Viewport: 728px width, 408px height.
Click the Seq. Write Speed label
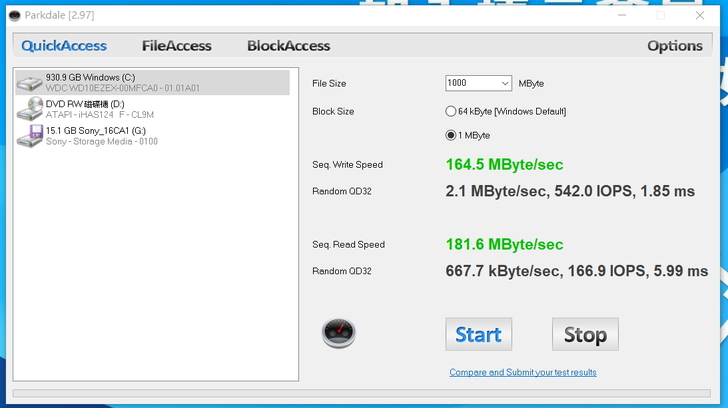pos(347,165)
